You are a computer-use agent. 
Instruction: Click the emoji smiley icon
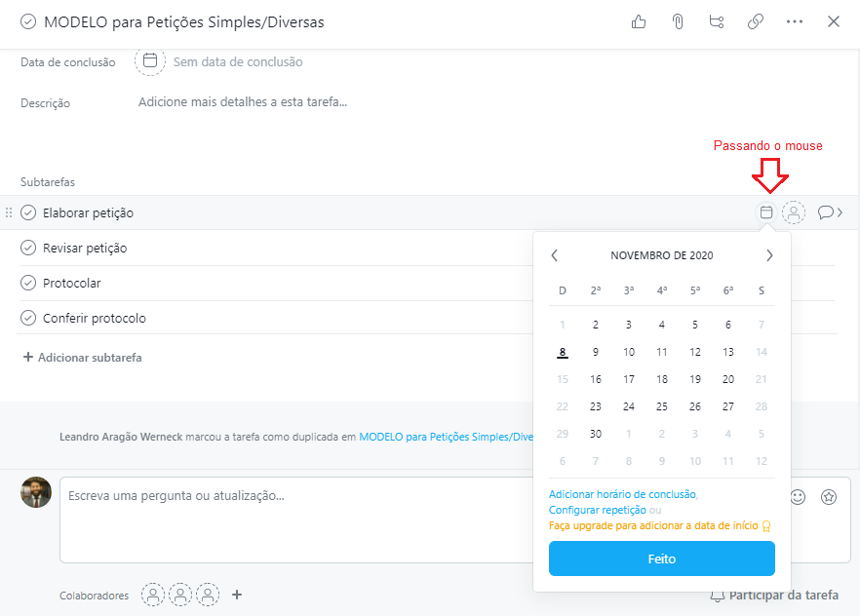point(798,497)
